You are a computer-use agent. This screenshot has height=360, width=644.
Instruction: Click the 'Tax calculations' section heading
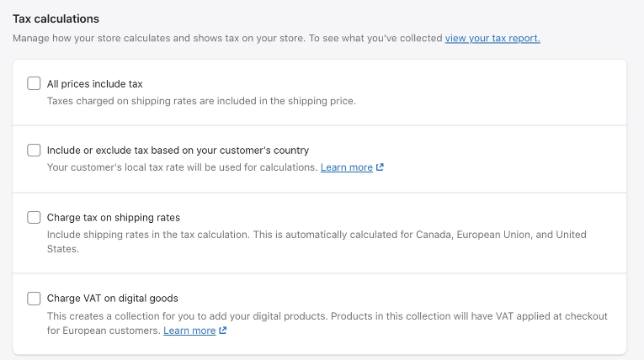(56, 19)
